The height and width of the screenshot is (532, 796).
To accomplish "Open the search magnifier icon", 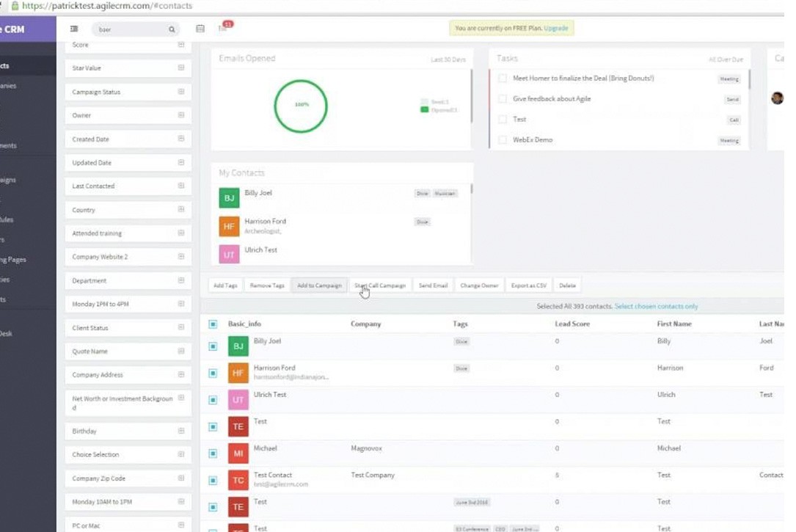I will coord(171,30).
